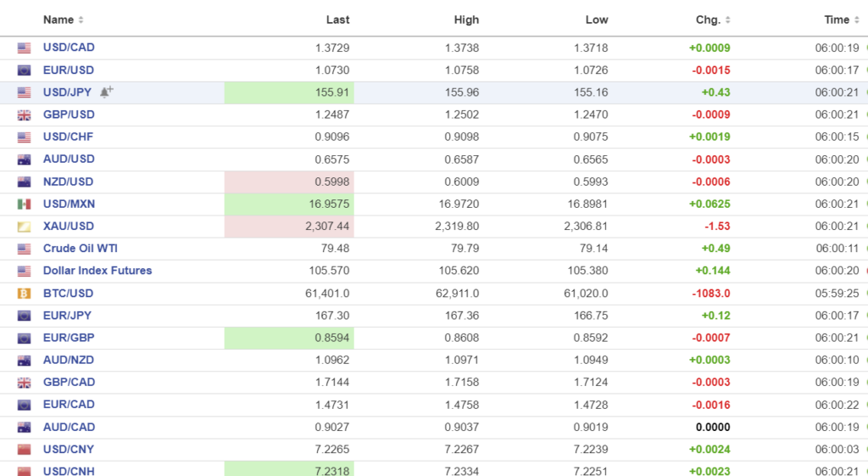Viewport: 868px width, 476px height.
Task: Click the High column header
Action: (x=466, y=20)
